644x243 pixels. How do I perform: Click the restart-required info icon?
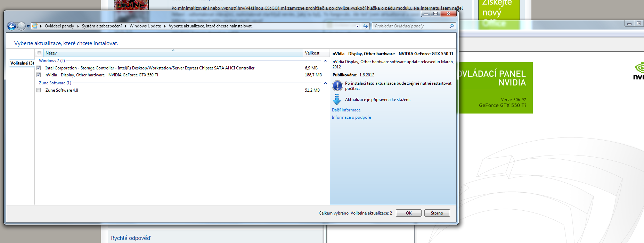tap(337, 86)
